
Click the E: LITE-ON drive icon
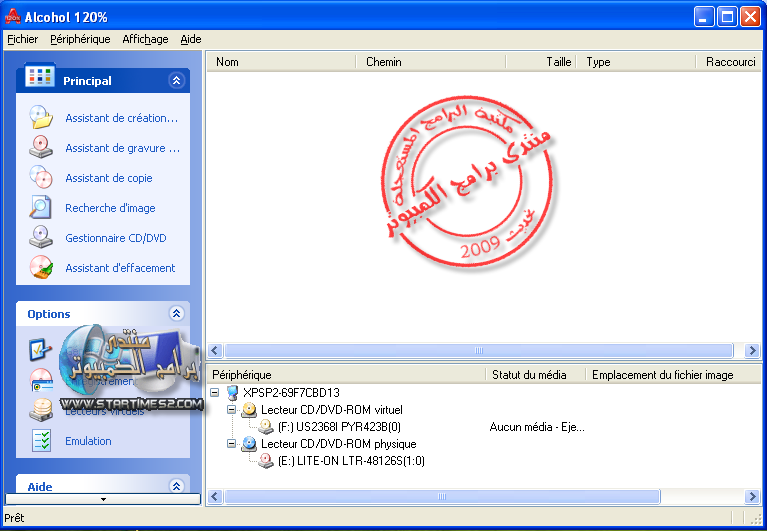266,461
